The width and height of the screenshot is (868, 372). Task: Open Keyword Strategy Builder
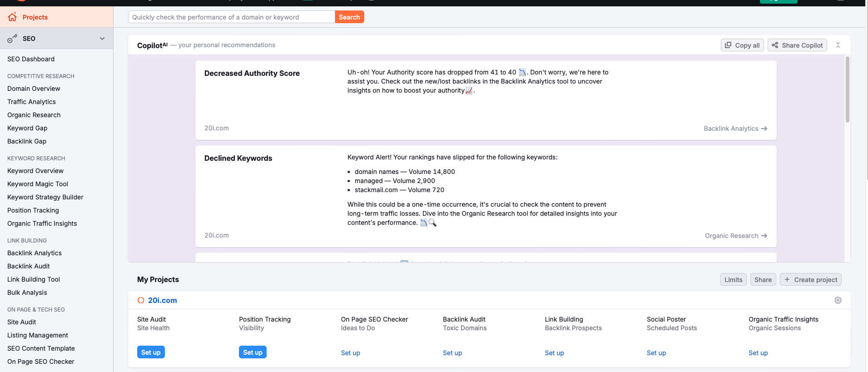tap(45, 197)
